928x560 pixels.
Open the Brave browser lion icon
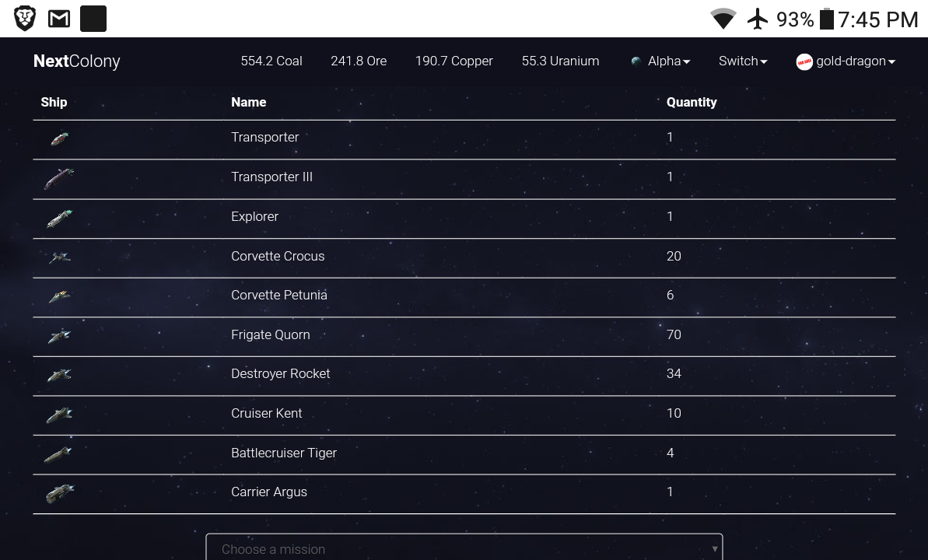[x=25, y=19]
